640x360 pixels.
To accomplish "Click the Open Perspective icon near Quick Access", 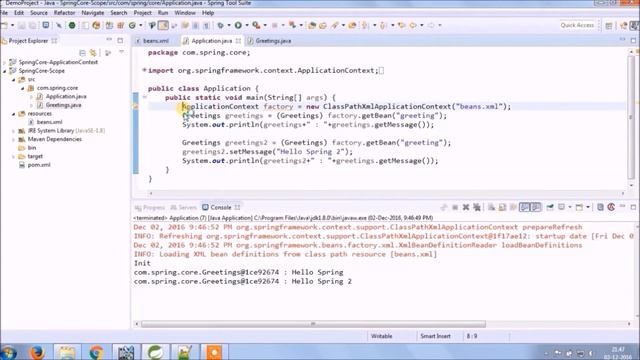I will [x=609, y=25].
